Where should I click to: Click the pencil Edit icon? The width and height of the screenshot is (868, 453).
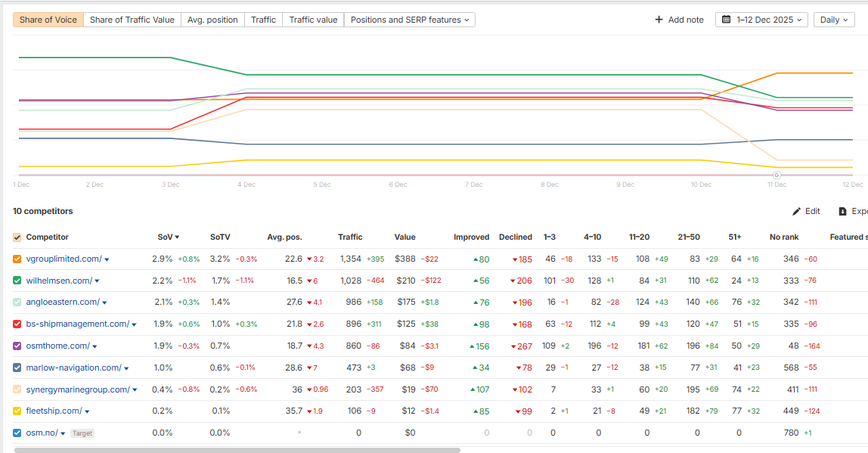796,212
